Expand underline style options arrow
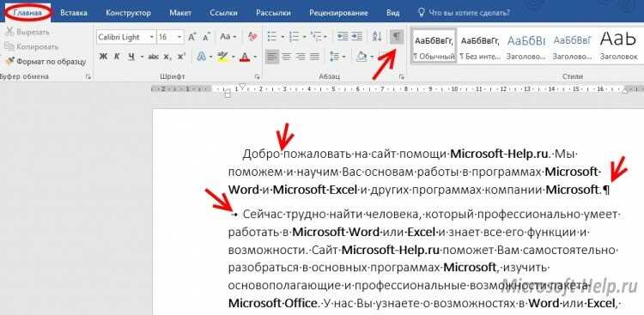The width and height of the screenshot is (644, 315). click(x=142, y=57)
